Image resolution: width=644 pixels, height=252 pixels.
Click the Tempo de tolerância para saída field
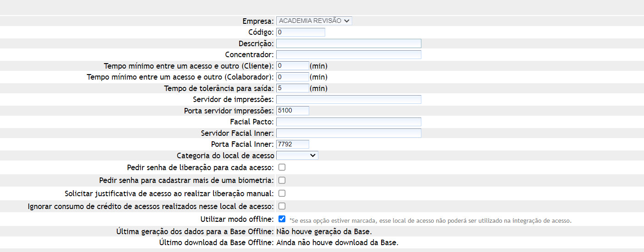[293, 88]
